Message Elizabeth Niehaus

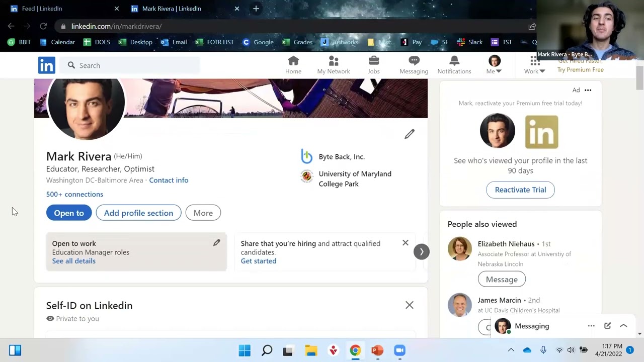[502, 279]
